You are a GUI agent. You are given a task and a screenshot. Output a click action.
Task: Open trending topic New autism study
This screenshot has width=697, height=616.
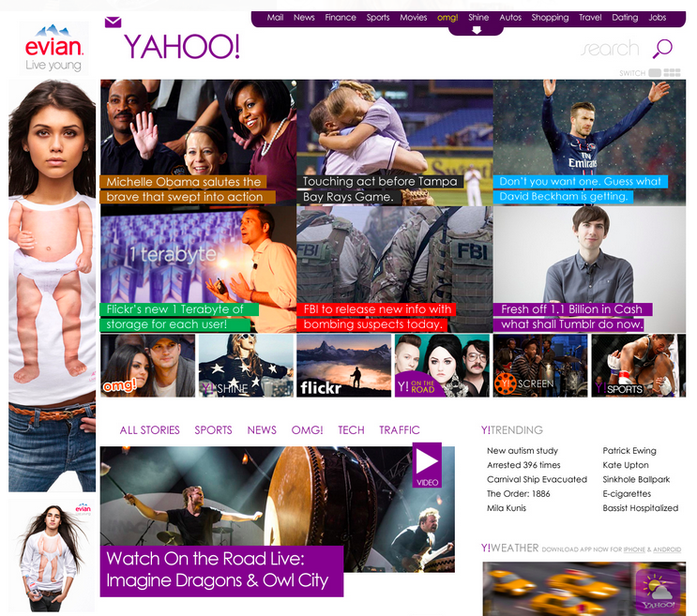[x=523, y=451]
